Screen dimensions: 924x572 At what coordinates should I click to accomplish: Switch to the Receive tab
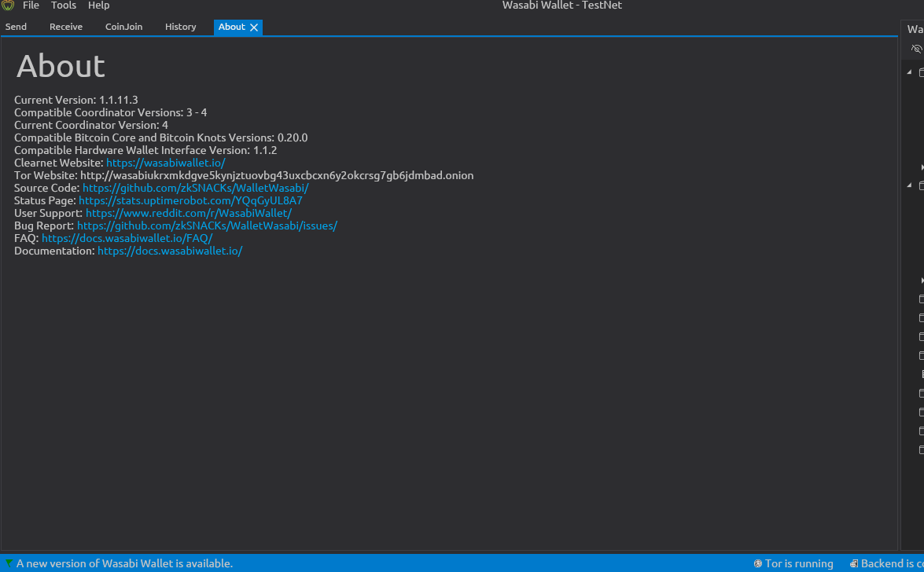pos(66,27)
